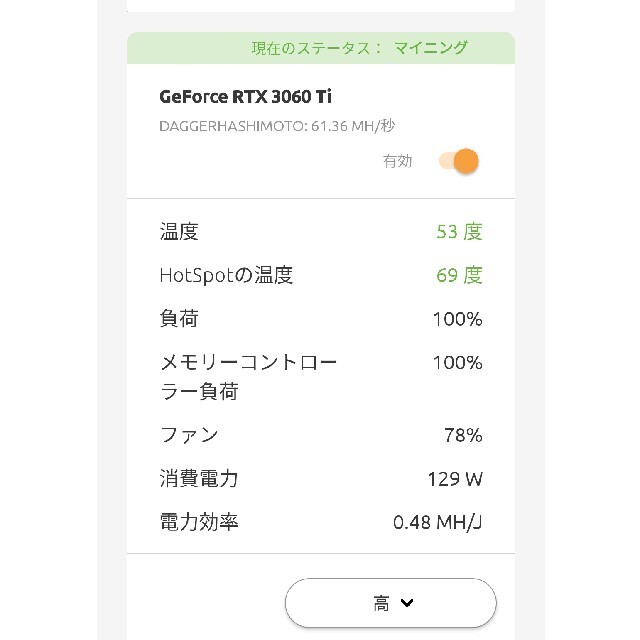This screenshot has width=640, height=640.
Task: Click the HotSpotの温度 row label
Action: [226, 275]
